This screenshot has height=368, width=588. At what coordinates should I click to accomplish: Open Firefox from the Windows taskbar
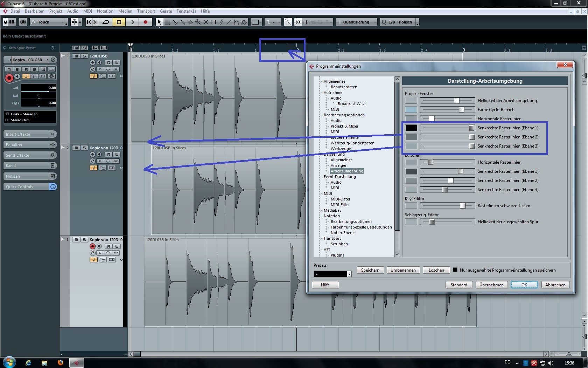click(61, 363)
